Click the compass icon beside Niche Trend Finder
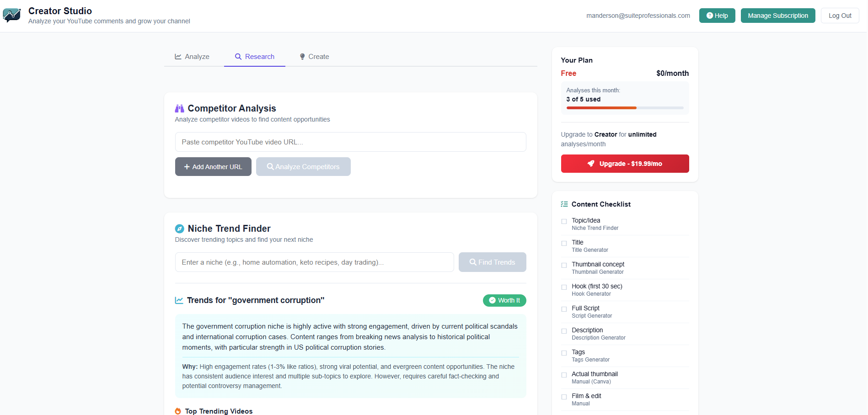The height and width of the screenshot is (415, 868). point(179,229)
